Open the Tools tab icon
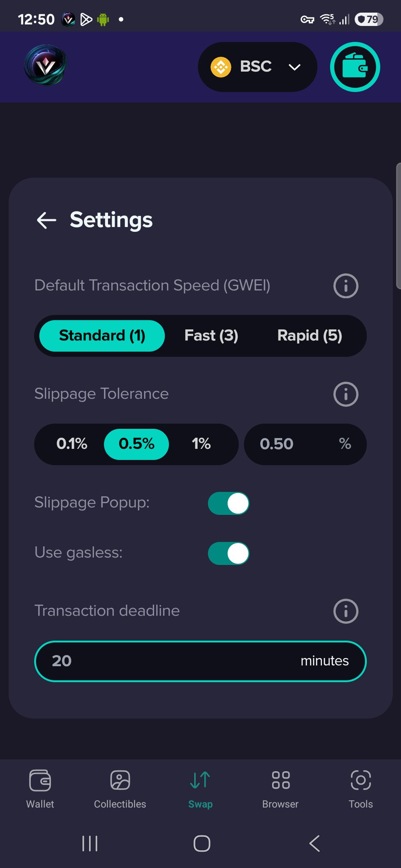The height and width of the screenshot is (868, 401). tap(361, 780)
